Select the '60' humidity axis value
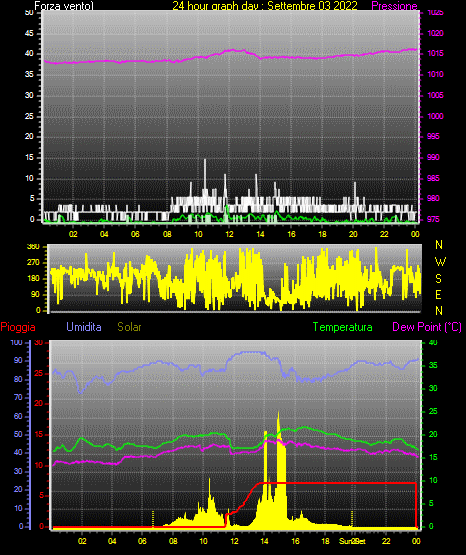 click(x=18, y=416)
